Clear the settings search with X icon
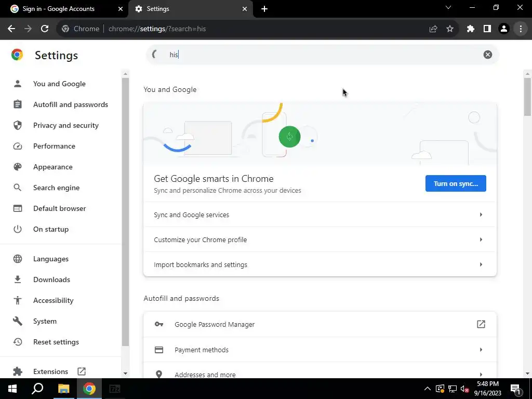Viewport: 532px width, 399px height. tap(487, 55)
